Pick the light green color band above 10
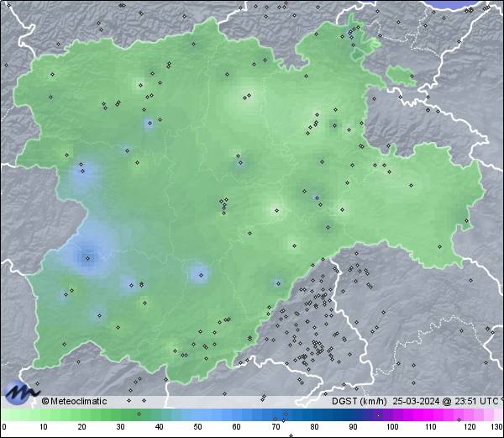The width and height of the screenshot is (504, 438). tap(44, 414)
